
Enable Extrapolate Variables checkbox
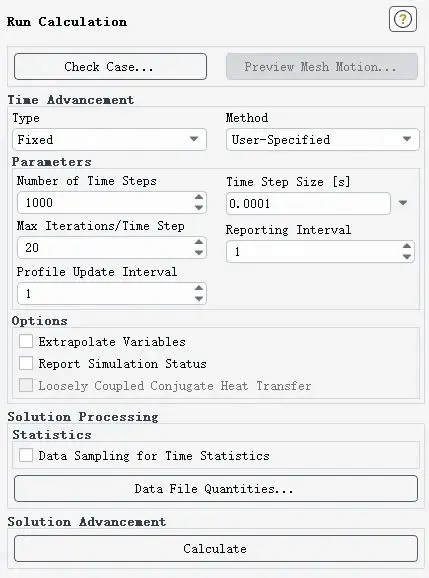26,341
